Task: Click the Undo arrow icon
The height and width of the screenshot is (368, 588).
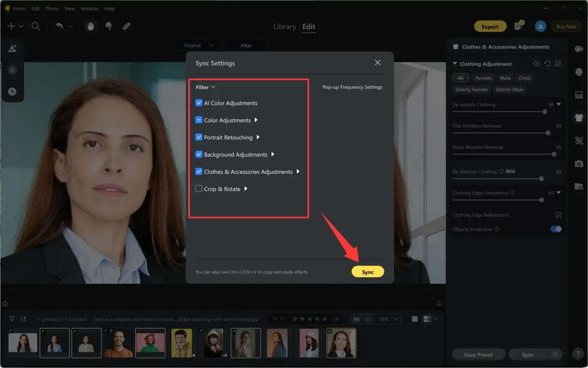Action: click(x=59, y=26)
